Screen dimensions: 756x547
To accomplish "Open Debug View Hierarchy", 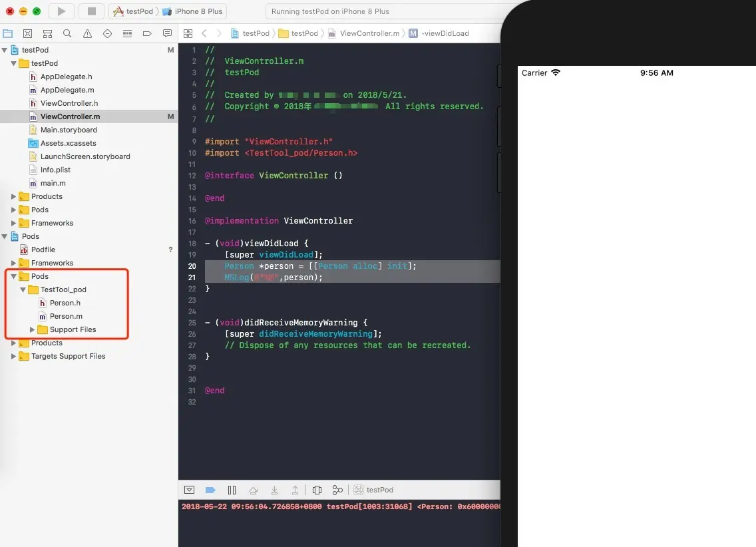I will click(317, 490).
